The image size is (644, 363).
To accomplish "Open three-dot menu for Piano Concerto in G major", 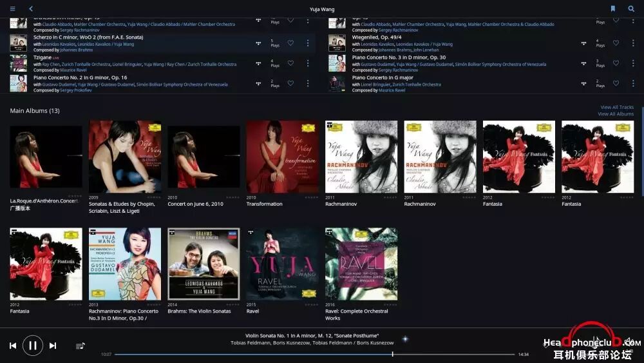I will pyautogui.click(x=633, y=83).
